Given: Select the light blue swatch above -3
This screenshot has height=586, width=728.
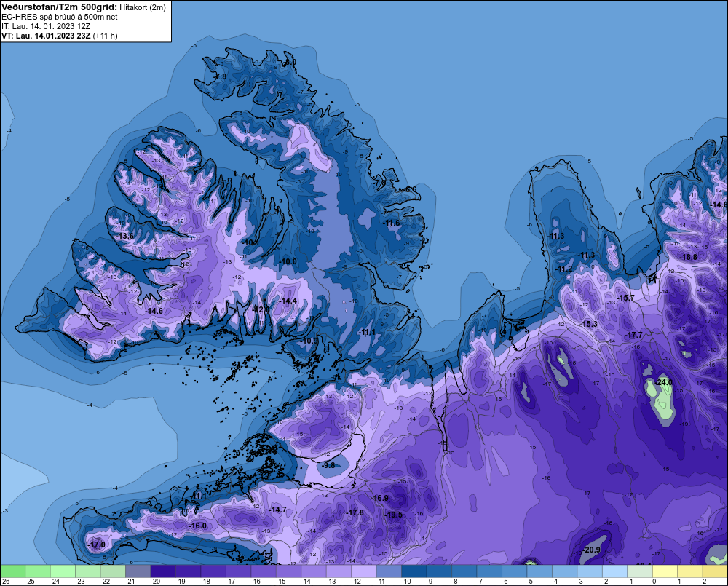Looking at the screenshot, I should click(x=589, y=571).
